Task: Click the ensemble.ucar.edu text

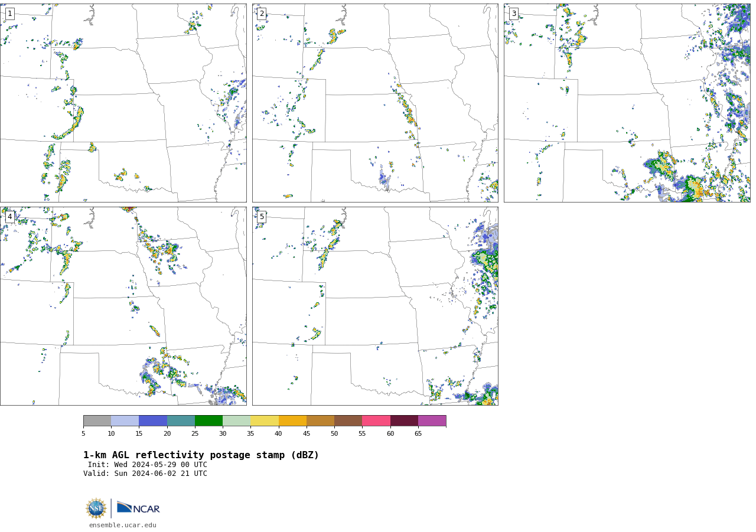Action: [x=123, y=526]
